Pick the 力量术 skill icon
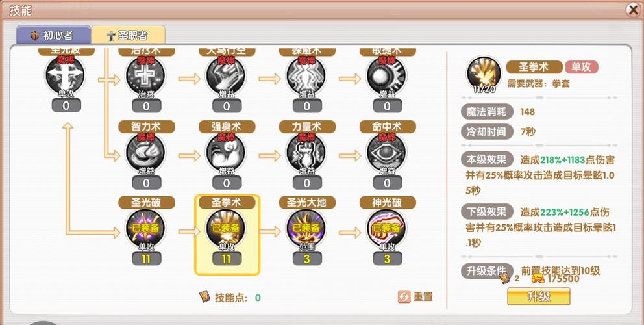This screenshot has height=325, width=644. click(306, 153)
